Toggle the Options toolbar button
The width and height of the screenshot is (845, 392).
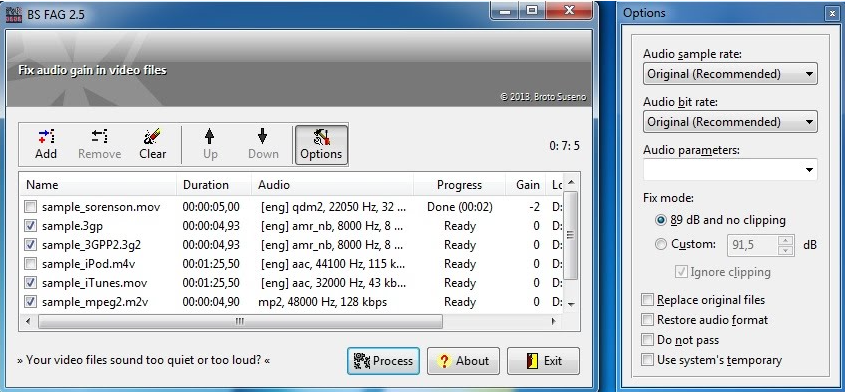[x=321, y=145]
